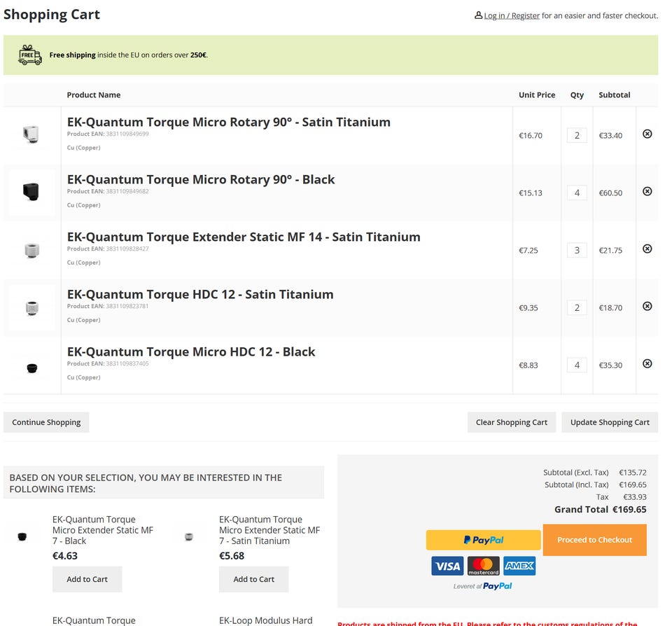
Task: Pay with the yellow PayPal button
Action: (484, 540)
